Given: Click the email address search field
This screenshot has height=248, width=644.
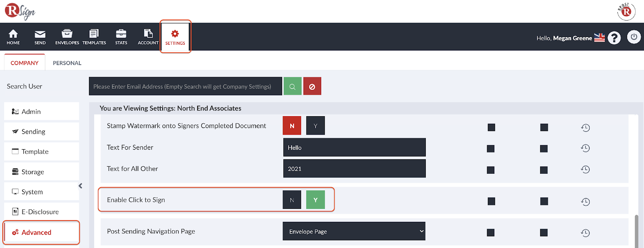Looking at the screenshot, I should (x=186, y=86).
